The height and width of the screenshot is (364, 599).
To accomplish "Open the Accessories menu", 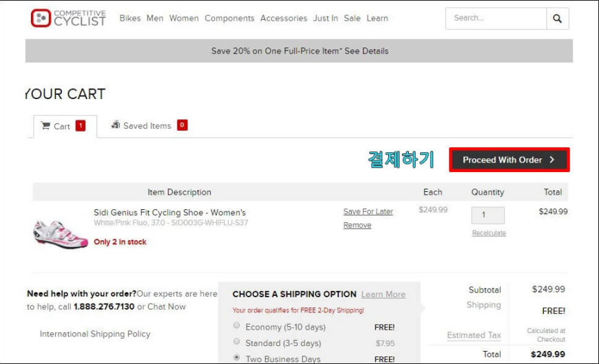I will coord(284,18).
